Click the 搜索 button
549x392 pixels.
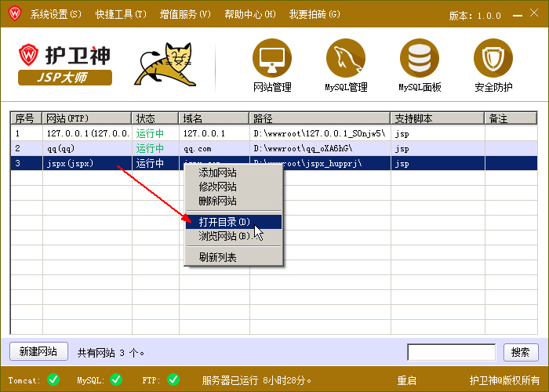pos(521,352)
